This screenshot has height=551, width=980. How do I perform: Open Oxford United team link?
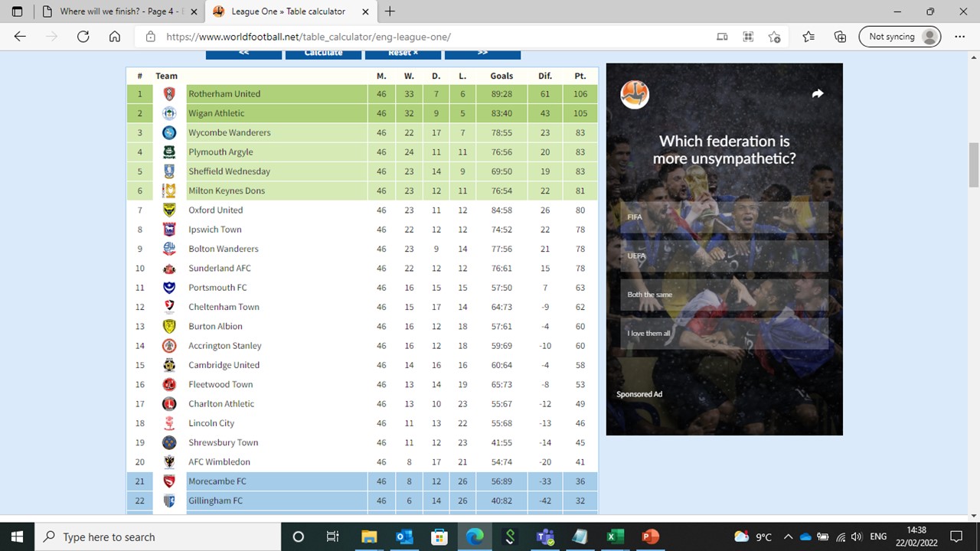pyautogui.click(x=216, y=210)
